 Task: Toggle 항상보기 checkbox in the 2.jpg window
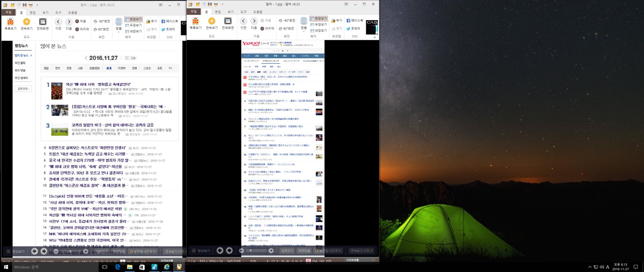[8, 251]
